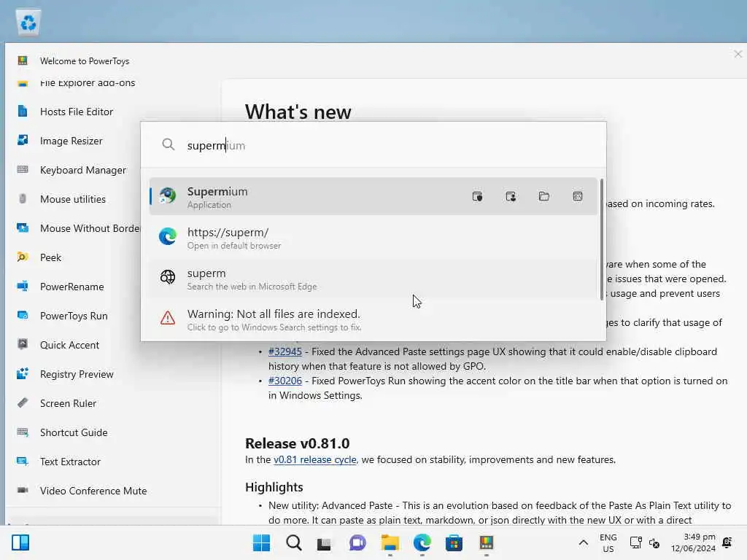Select Registry Preview in sidebar

click(76, 374)
